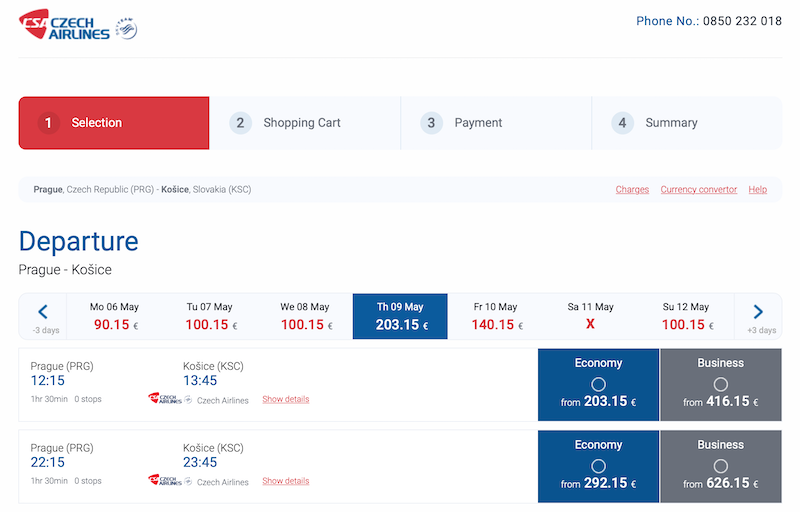
Task: Open the Help link
Action: 758,190
